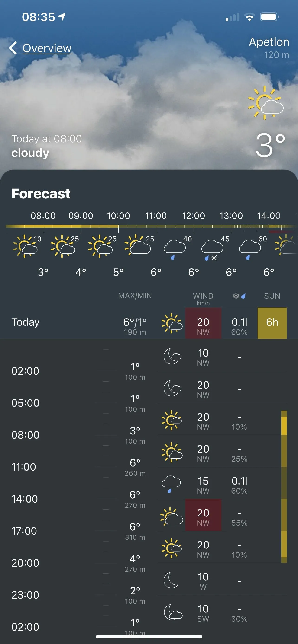Tap the rain cloud icon in 14:00 row
Image resolution: width=298 pixels, height=644 pixels.
171,484
